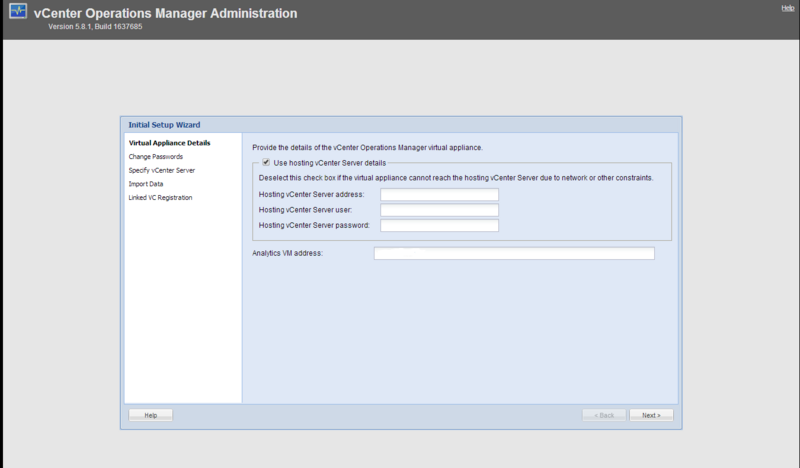Uncheck Use hosting vCenter Server details checkbox
Viewport: 800px width, 468px height.
coord(266,162)
